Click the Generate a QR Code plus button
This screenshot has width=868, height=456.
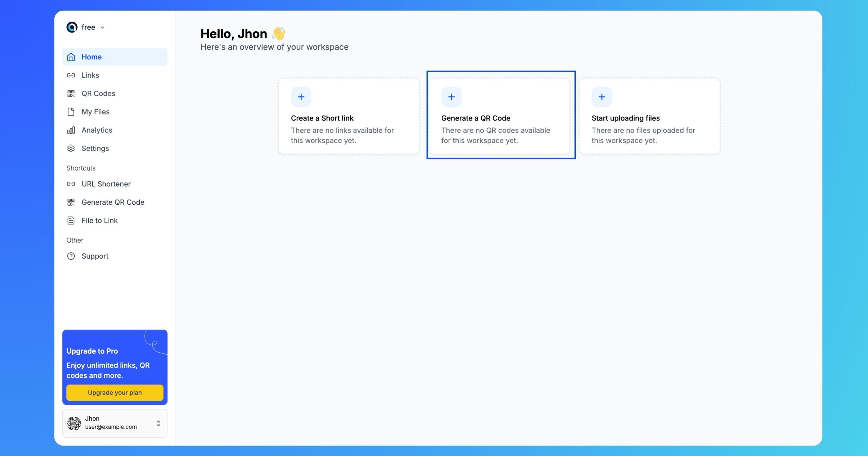pyautogui.click(x=451, y=97)
